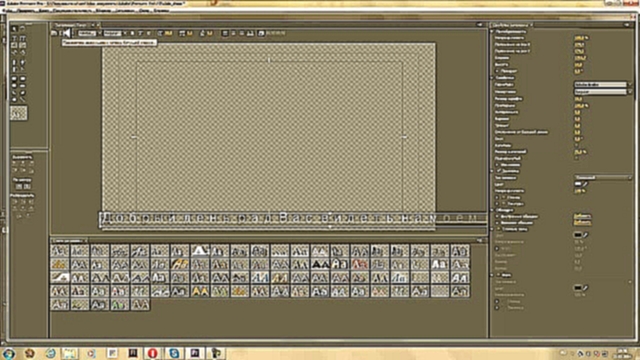Viewport: 640px width, 360px height.
Task: Select the Vertical Area Type tool
Action: [22, 45]
